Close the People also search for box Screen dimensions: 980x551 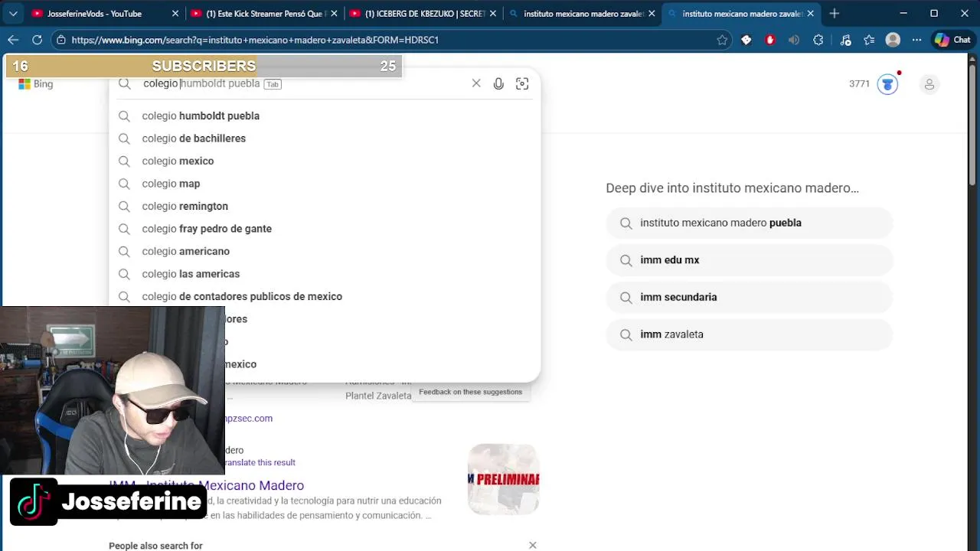(x=533, y=546)
